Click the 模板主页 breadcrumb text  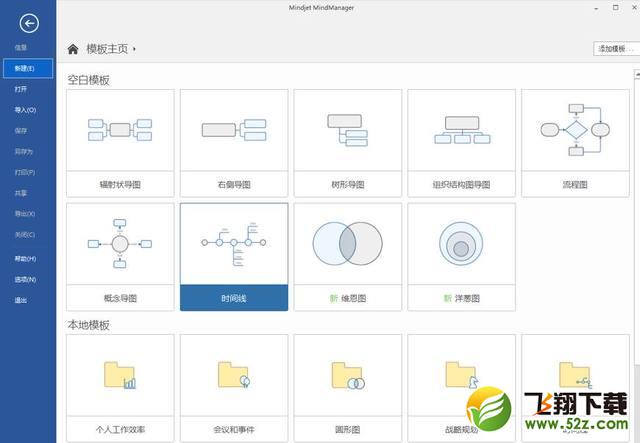(x=107, y=49)
